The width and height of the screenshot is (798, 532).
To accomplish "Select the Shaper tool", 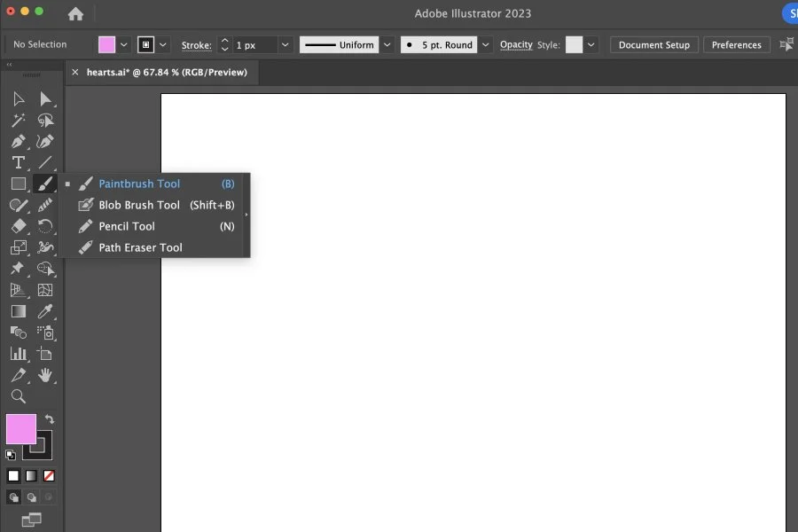I will pos(19,205).
